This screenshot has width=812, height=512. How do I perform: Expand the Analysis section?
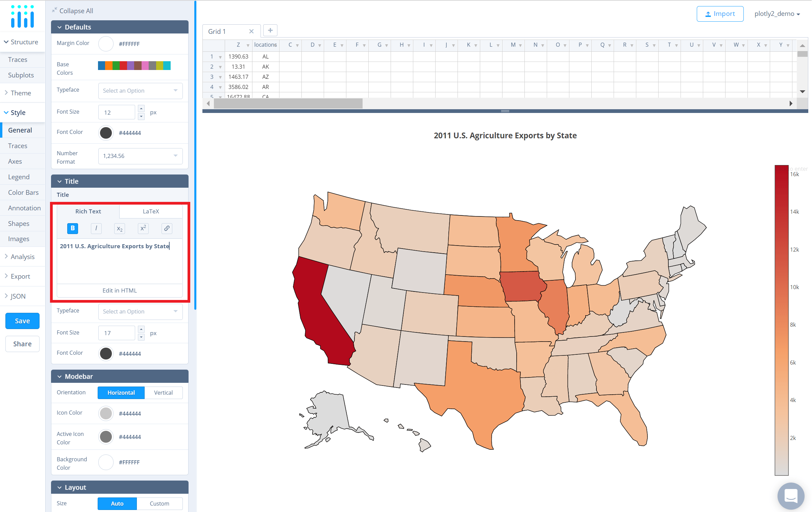(x=22, y=256)
